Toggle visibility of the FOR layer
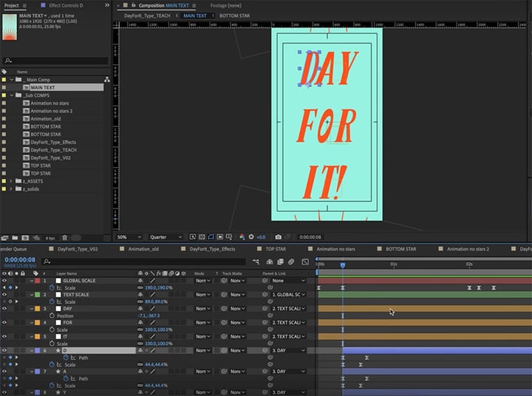532x396 pixels. click(x=4, y=323)
